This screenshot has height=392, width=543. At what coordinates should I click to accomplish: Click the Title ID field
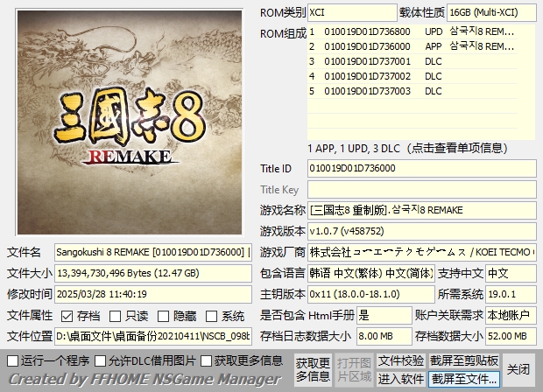420,168
